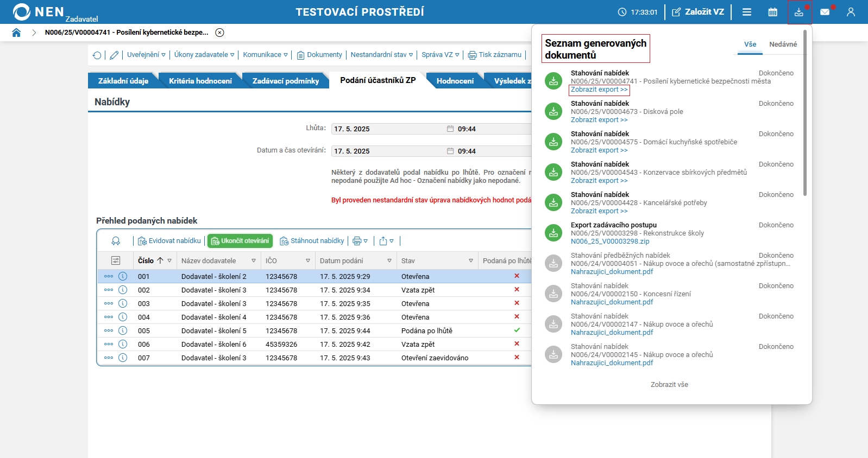
Task: Switch to Nedávné tab in documents list
Action: (783, 44)
